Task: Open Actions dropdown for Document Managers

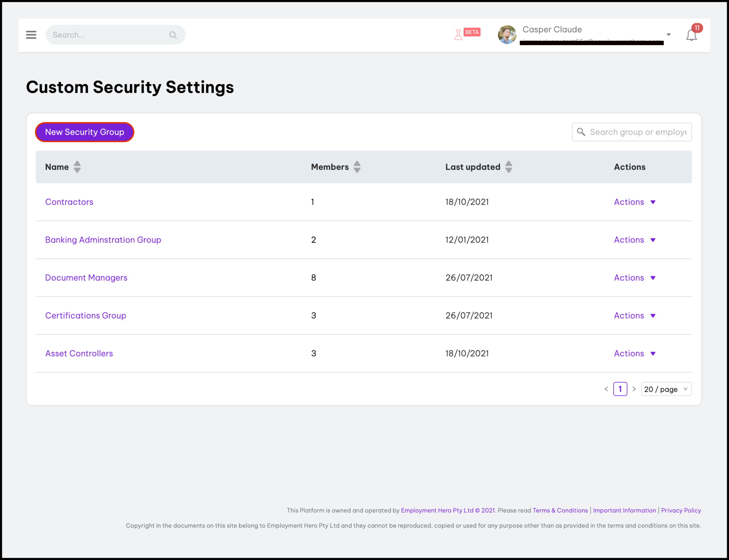Action: pos(634,278)
